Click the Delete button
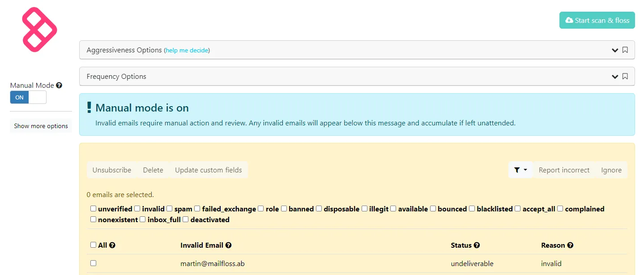644x275 pixels. coord(153,170)
